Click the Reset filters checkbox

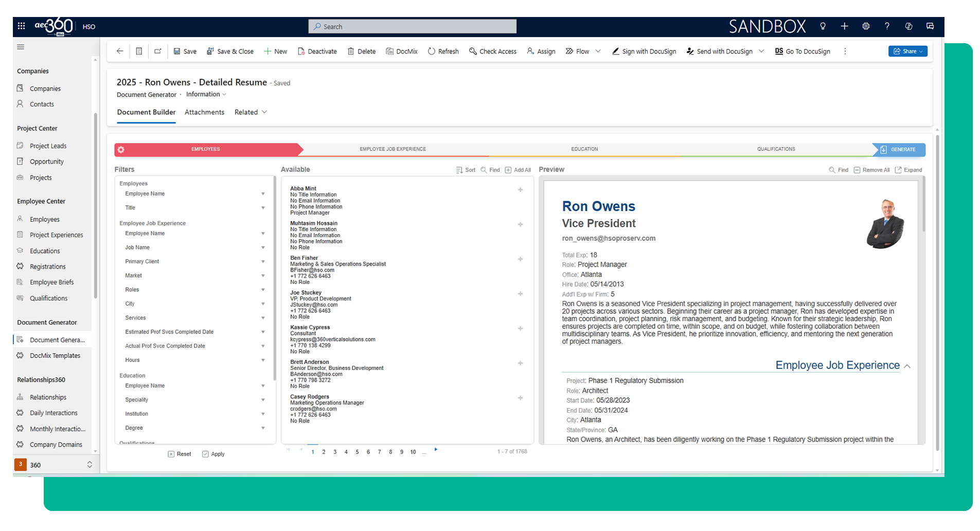click(x=171, y=454)
